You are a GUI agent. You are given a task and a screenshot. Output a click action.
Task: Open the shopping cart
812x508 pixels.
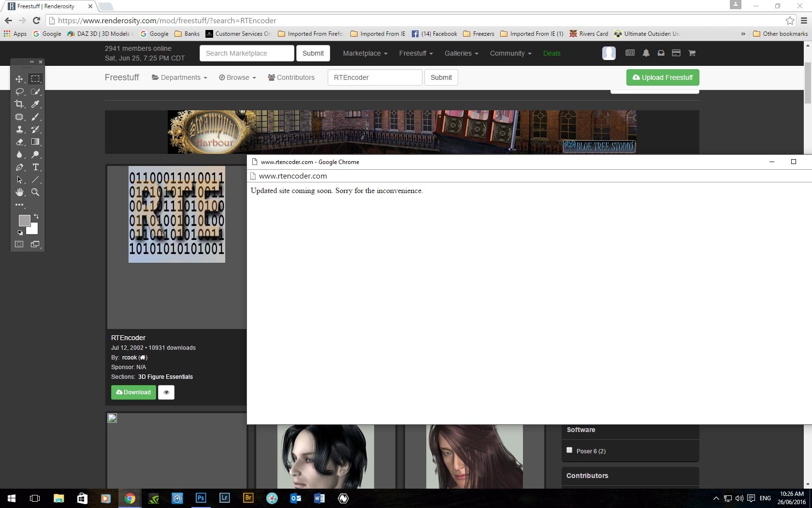click(x=692, y=53)
